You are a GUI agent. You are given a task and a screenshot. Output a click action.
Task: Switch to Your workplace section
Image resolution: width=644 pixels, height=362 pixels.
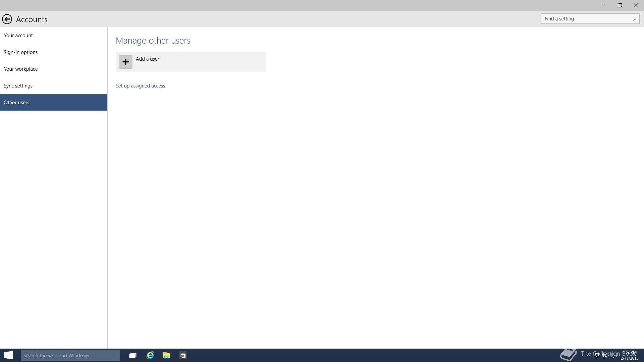[x=54, y=69]
